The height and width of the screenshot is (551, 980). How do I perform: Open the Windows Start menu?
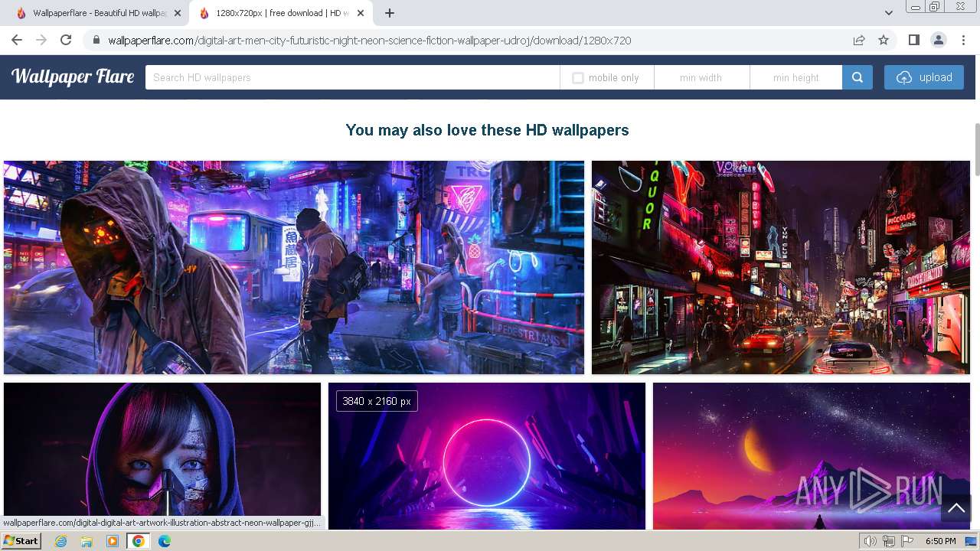(21, 541)
